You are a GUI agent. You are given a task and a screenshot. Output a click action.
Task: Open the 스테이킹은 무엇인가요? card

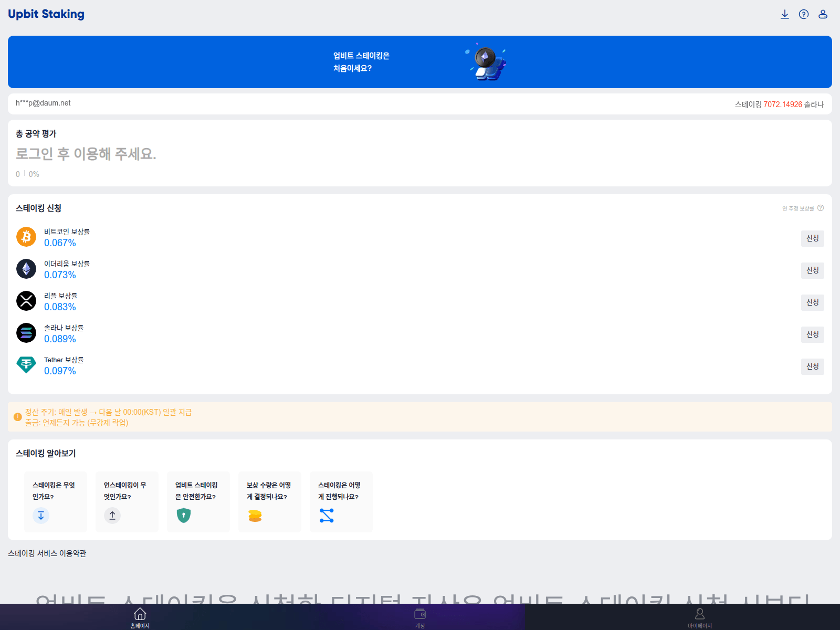[x=56, y=502]
